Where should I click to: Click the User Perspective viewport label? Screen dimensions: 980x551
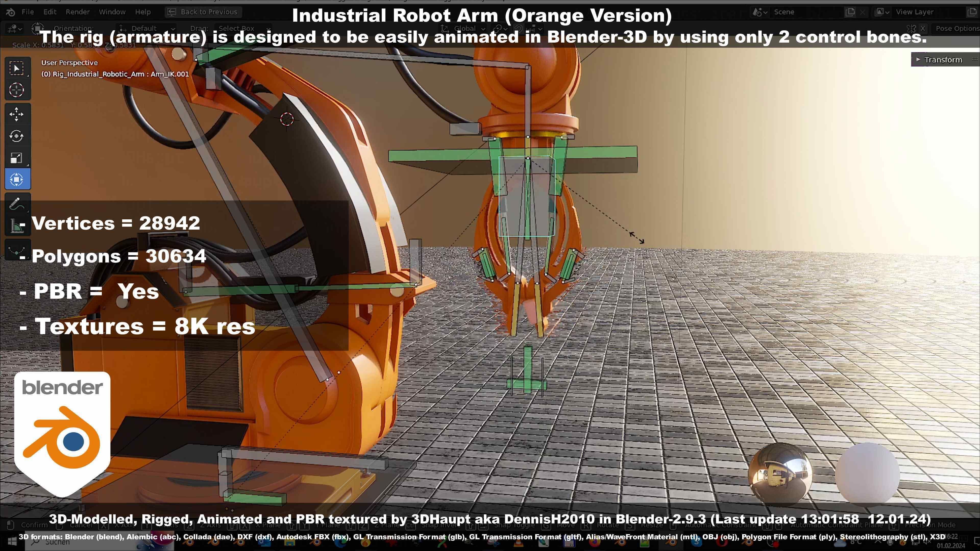click(69, 63)
